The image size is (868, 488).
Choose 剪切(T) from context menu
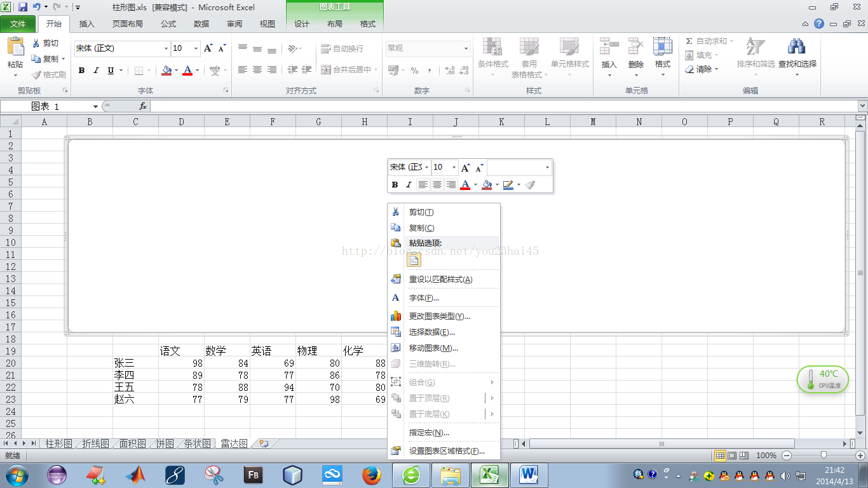[444, 212]
